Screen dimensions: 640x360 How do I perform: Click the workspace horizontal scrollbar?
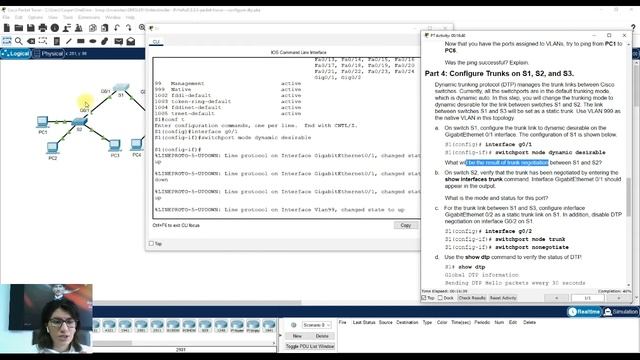(x=196, y=302)
